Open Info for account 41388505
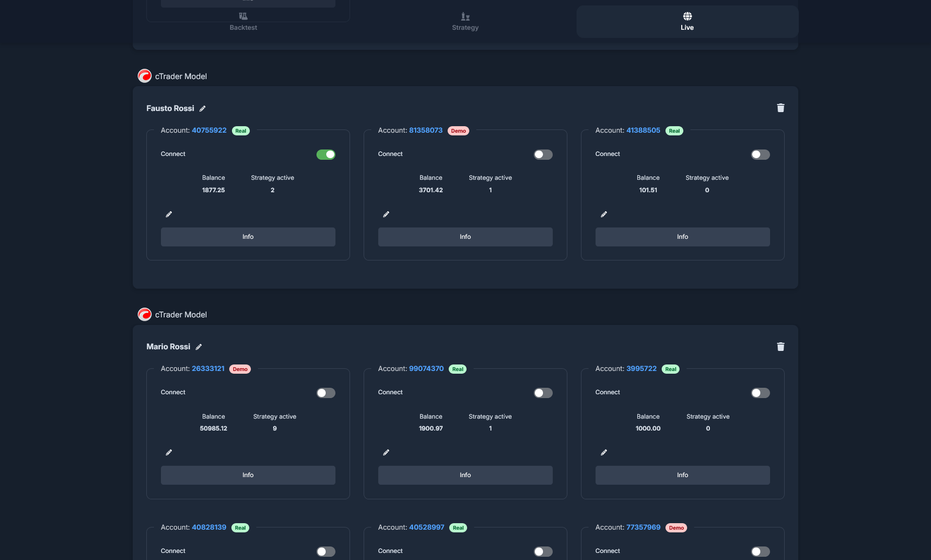Image resolution: width=931 pixels, height=560 pixels. coord(683,237)
